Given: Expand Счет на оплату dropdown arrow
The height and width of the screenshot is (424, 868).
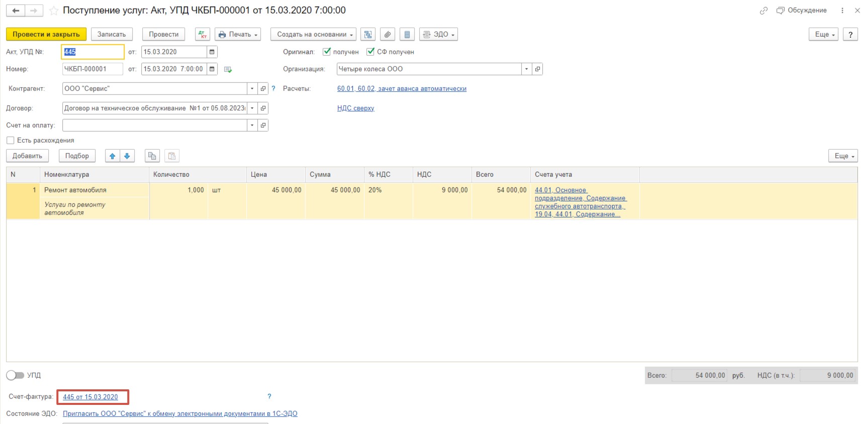Looking at the screenshot, I should (252, 125).
